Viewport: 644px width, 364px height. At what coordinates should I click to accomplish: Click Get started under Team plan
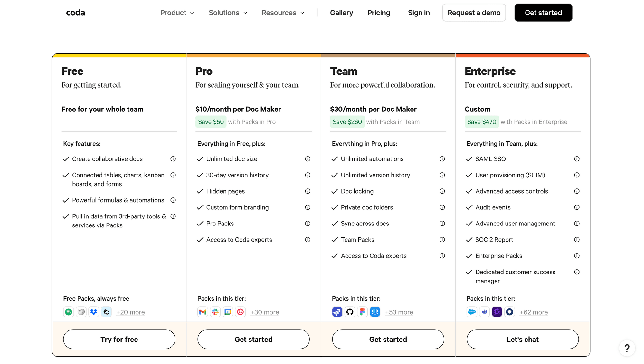(x=388, y=339)
